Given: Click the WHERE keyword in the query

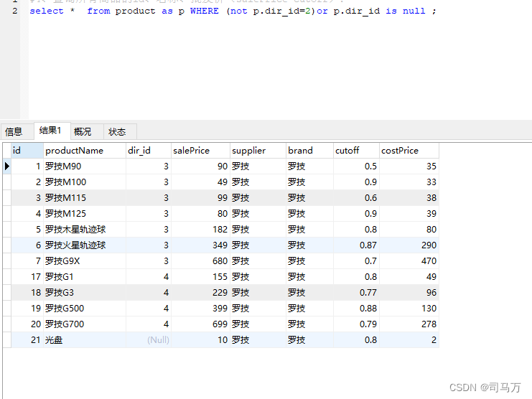Looking at the screenshot, I should pos(204,11).
